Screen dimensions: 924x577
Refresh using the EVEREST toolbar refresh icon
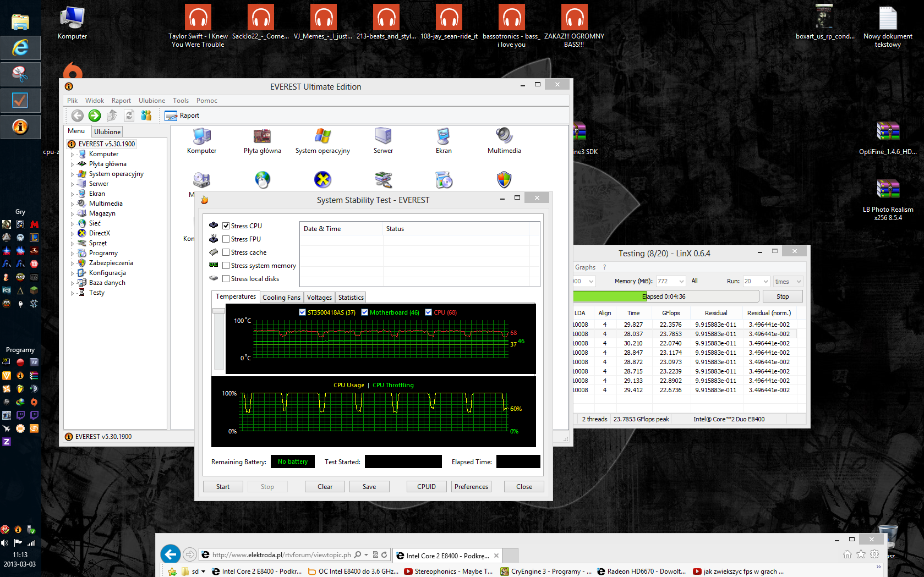click(x=129, y=116)
